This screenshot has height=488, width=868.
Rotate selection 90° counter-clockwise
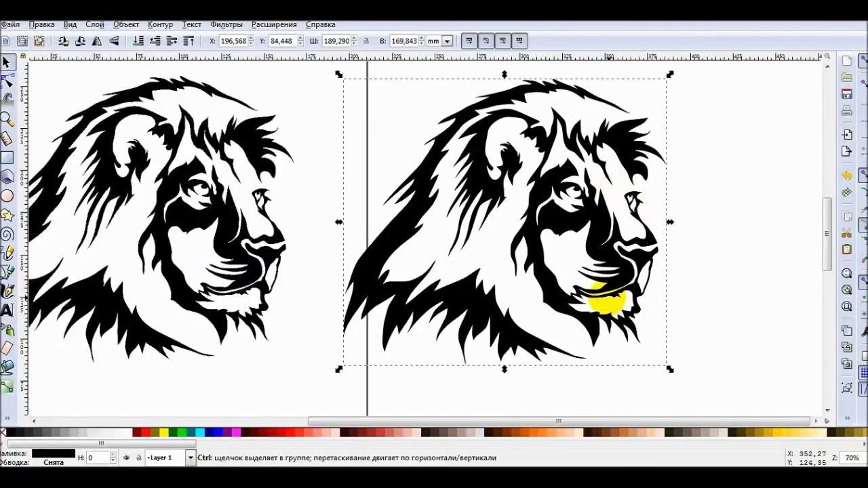coord(64,41)
